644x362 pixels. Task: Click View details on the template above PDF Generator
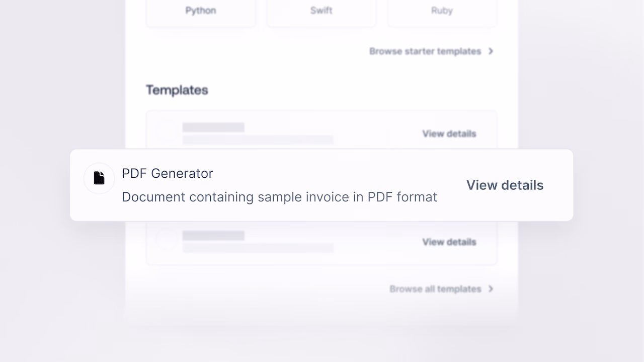[x=449, y=133]
